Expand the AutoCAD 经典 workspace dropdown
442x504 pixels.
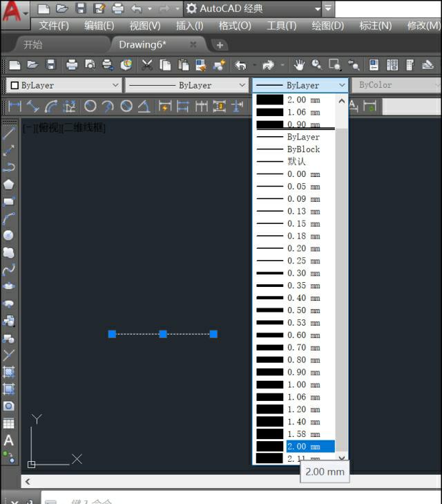tap(318, 9)
